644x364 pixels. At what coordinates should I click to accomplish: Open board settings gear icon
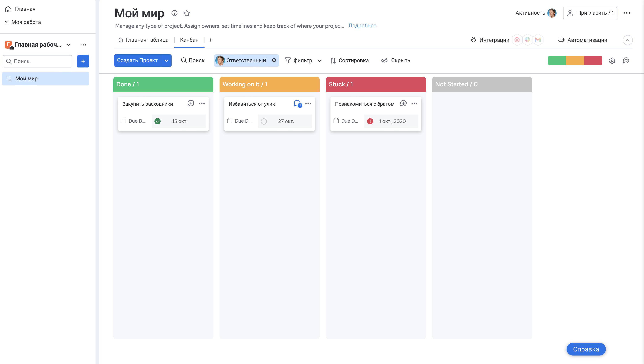tap(612, 61)
